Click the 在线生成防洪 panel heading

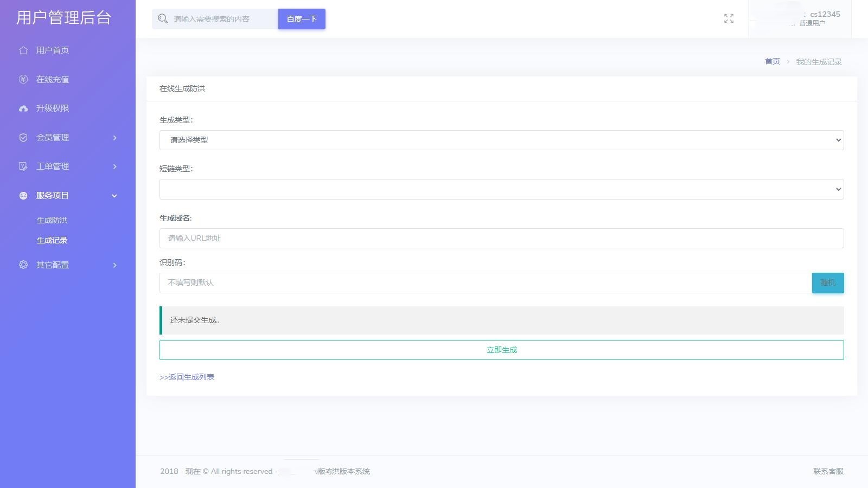coord(182,88)
